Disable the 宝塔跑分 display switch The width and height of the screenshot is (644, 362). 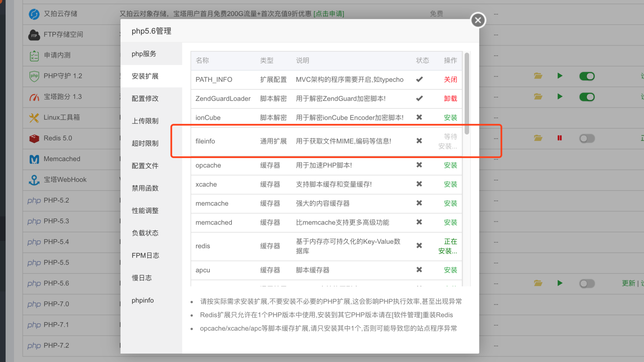[x=587, y=97]
